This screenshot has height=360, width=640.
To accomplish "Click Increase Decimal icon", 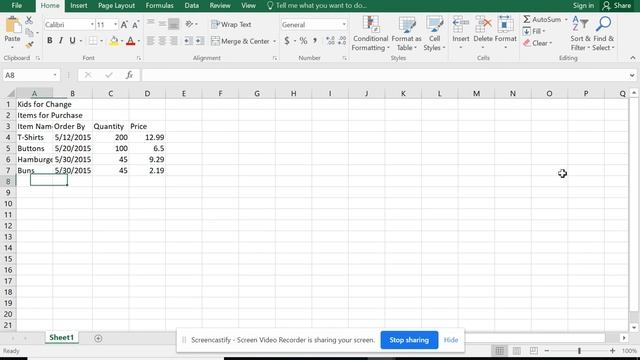I will pyautogui.click(x=330, y=41).
